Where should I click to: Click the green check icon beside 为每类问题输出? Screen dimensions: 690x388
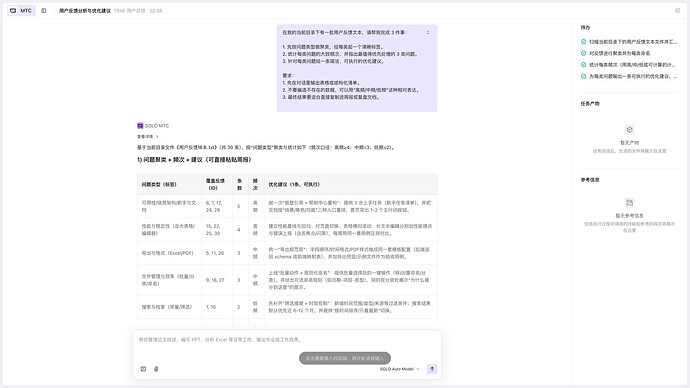[x=584, y=76]
